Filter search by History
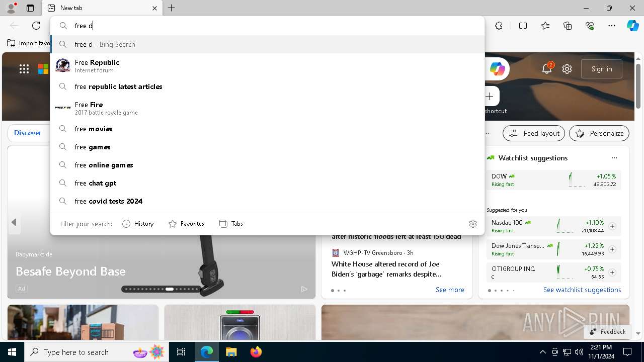Viewport: 644px width, 362px height. 138,224
